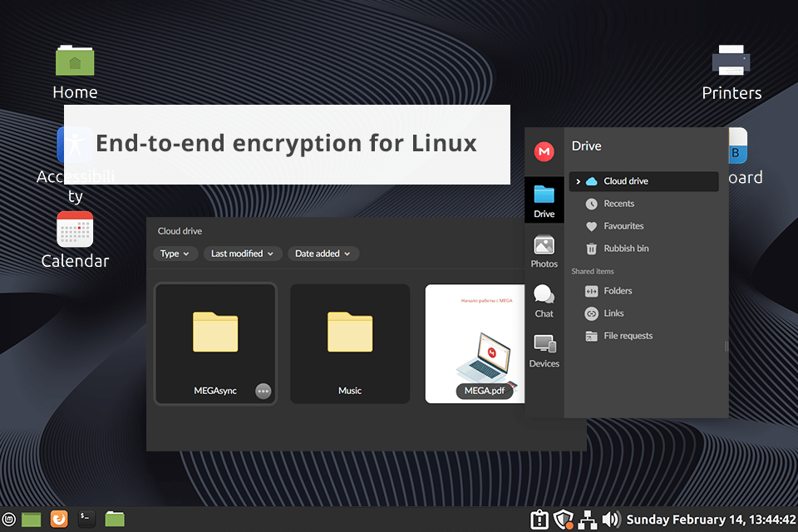The image size is (798, 532).
Task: Select the MEGA.pdf file thumbnail
Action: tap(475, 343)
